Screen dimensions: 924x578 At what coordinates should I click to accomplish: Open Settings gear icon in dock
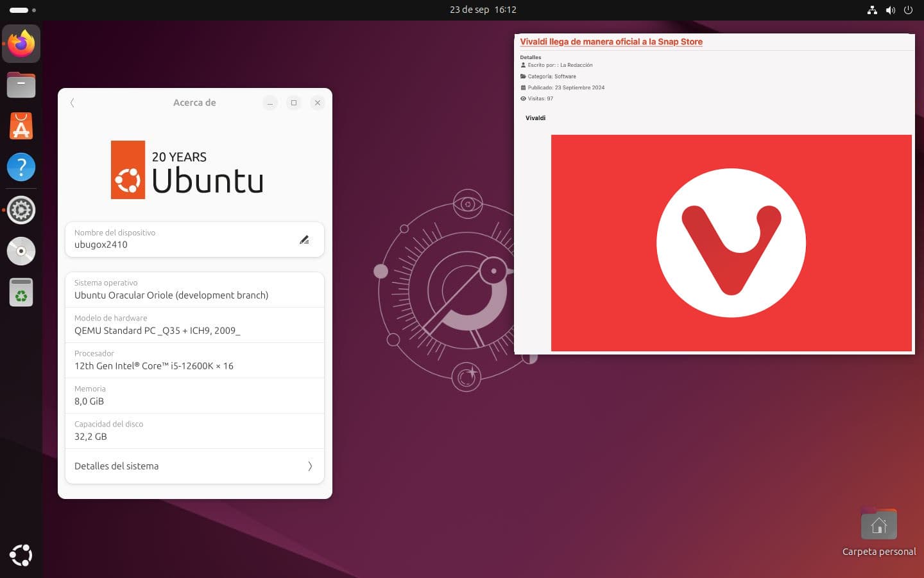[21, 210]
